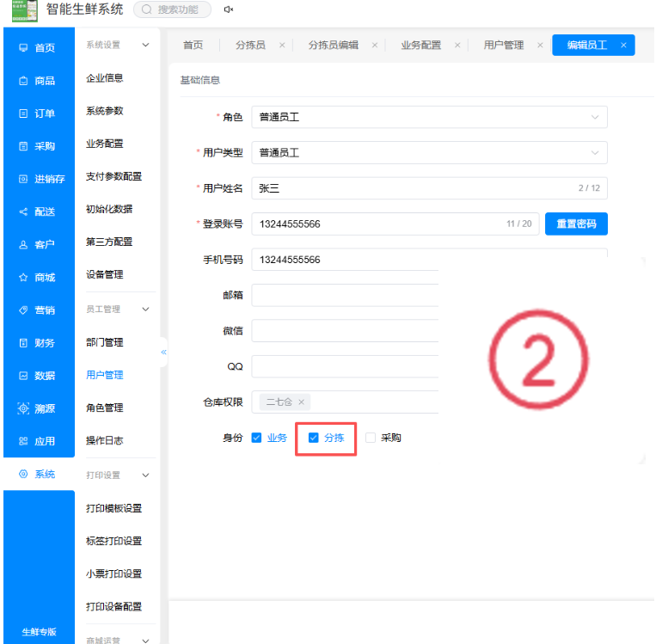662x644 pixels.
Task: Open the 溯源 traceability icon
Action: (x=23, y=408)
